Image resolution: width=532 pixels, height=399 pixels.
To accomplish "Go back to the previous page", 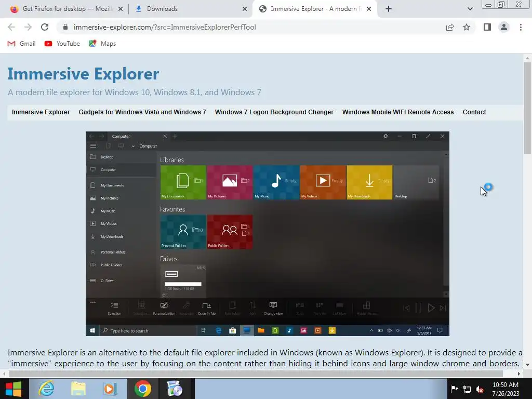I will click(11, 27).
